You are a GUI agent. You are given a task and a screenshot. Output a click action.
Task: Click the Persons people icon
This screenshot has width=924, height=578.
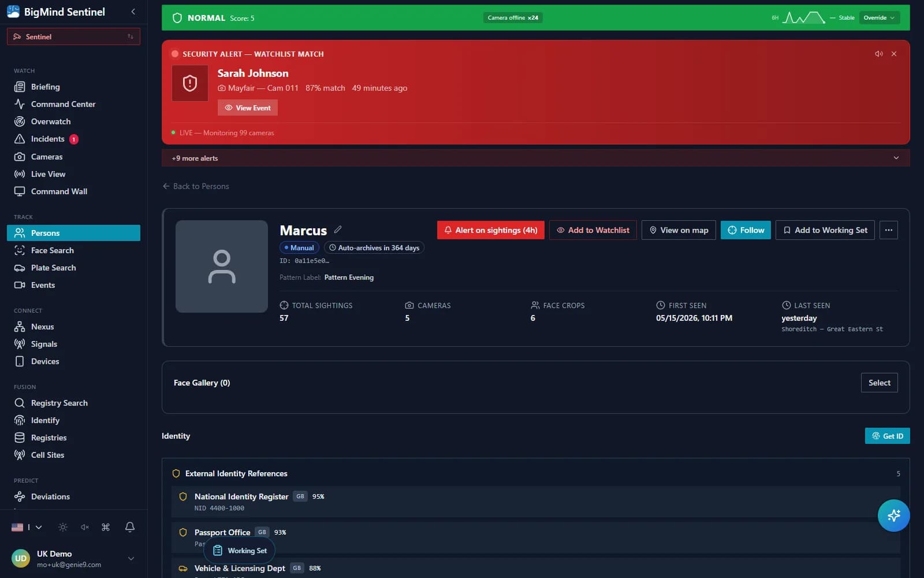point(20,233)
